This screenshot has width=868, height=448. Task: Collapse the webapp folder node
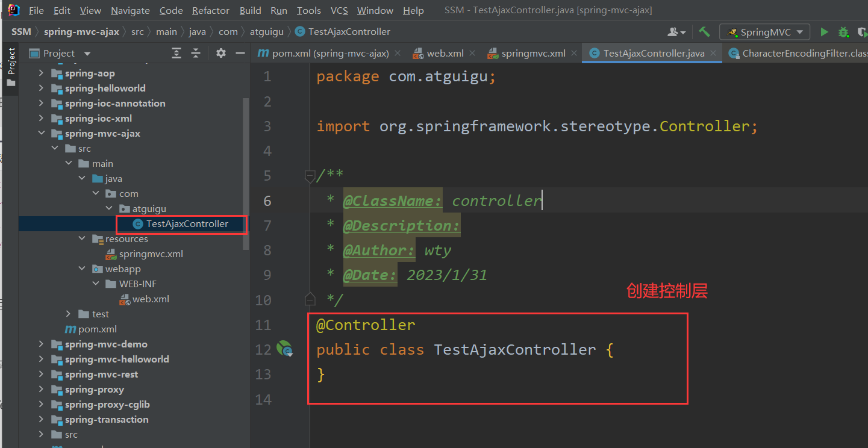pos(81,269)
